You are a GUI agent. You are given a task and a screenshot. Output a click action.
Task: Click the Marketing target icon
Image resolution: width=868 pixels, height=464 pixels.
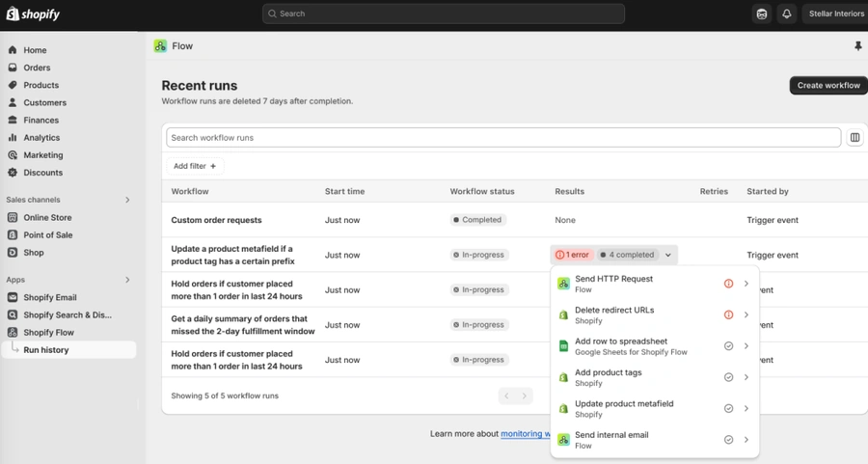(x=13, y=155)
